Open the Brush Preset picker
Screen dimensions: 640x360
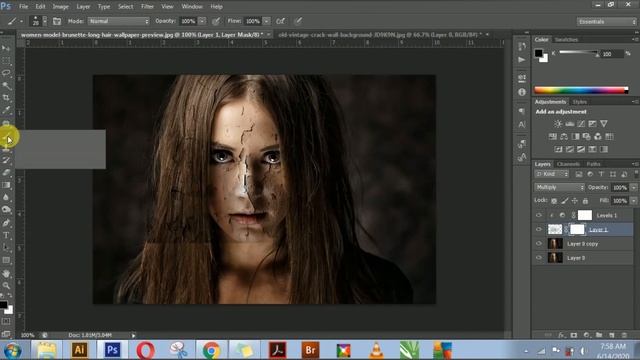coord(39,21)
